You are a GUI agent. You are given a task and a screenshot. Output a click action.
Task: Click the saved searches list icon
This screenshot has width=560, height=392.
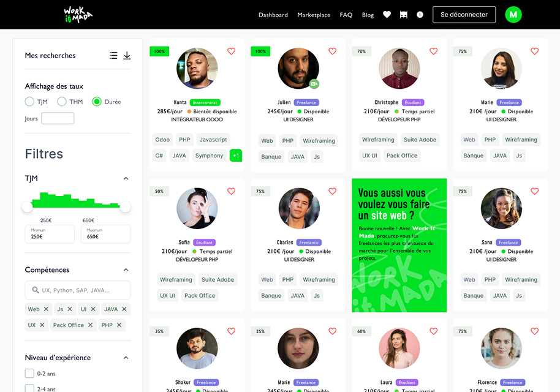point(113,56)
